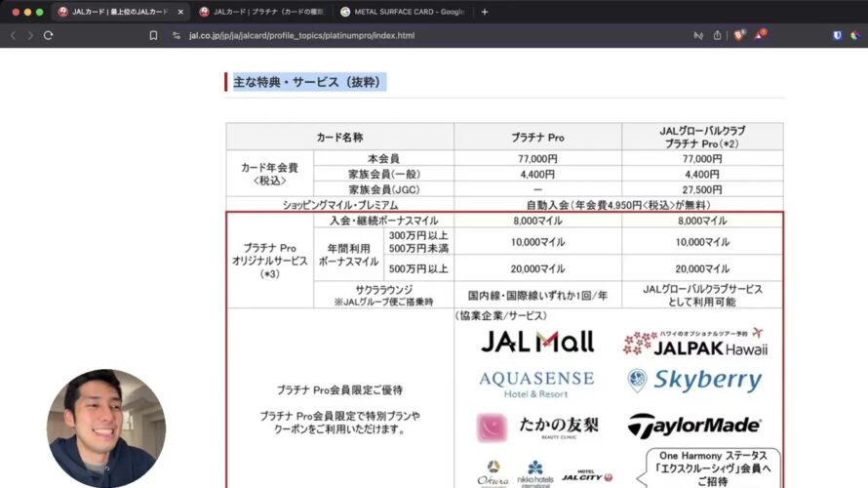Go back to previous page
This screenshot has height=488, width=868.
[14, 35]
